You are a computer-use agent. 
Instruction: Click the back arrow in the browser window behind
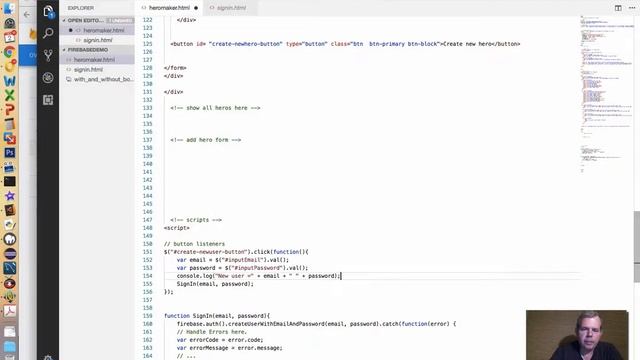tap(27, 15)
